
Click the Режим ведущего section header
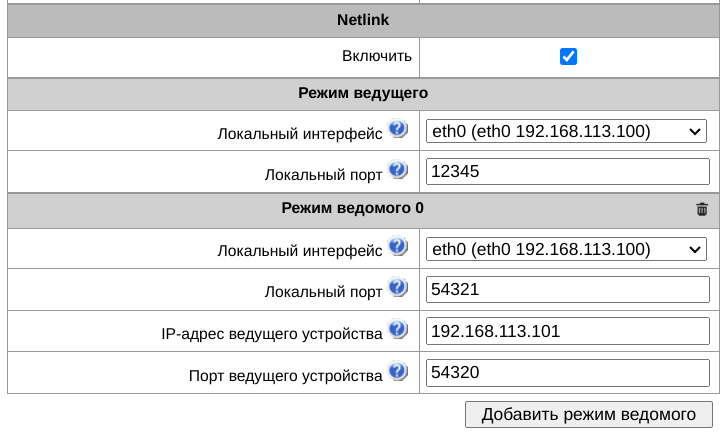click(x=363, y=93)
